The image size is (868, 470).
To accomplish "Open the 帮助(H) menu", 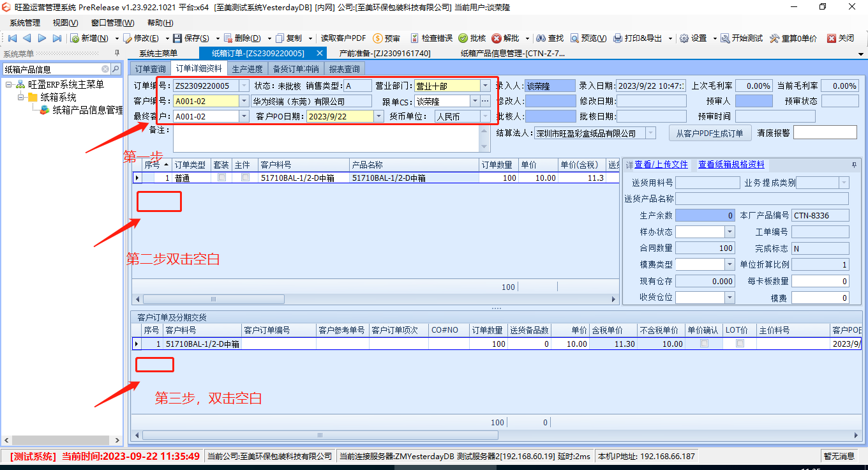I will (x=159, y=22).
